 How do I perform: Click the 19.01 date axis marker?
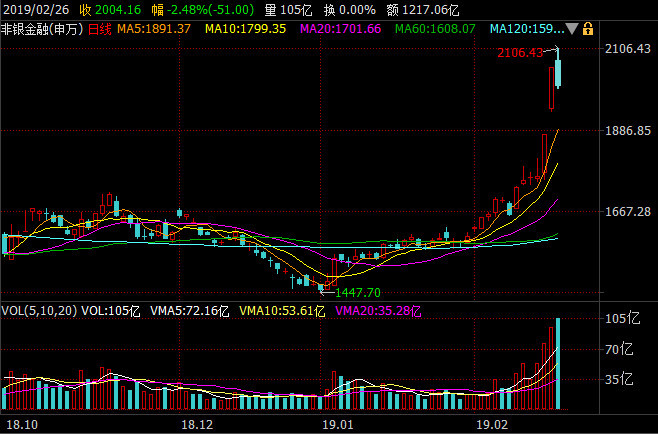coord(338,424)
